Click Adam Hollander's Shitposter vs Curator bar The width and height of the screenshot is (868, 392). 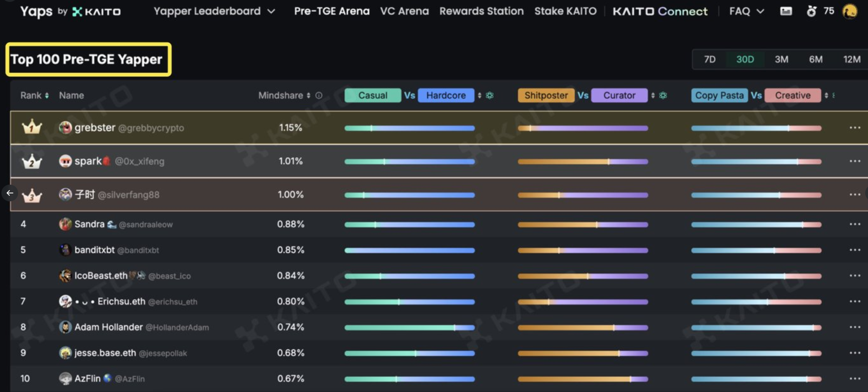(583, 328)
